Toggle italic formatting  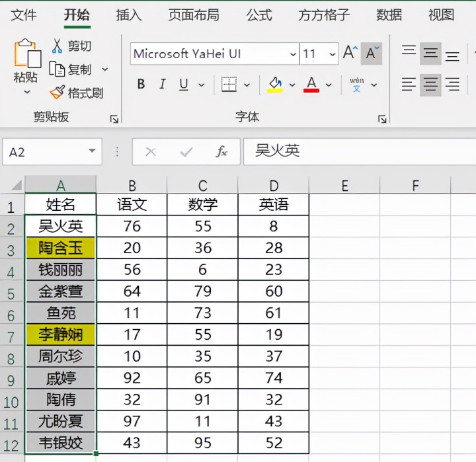coord(163,85)
